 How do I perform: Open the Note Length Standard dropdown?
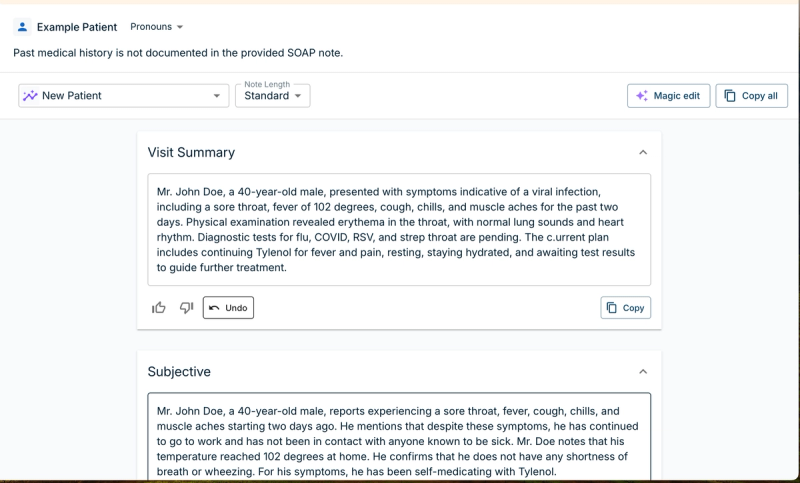pos(272,95)
